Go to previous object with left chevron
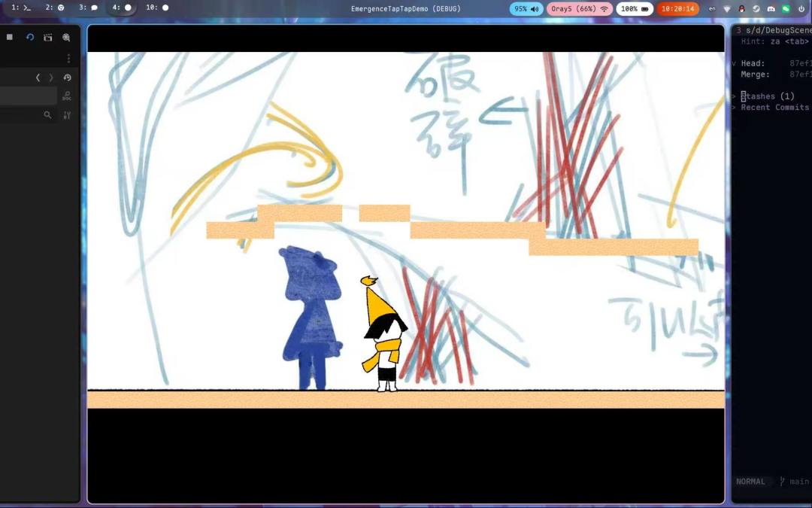Image resolution: width=812 pixels, height=508 pixels. click(x=38, y=78)
